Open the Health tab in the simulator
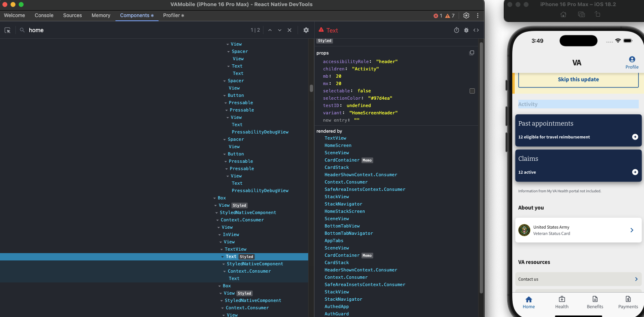 pyautogui.click(x=562, y=302)
